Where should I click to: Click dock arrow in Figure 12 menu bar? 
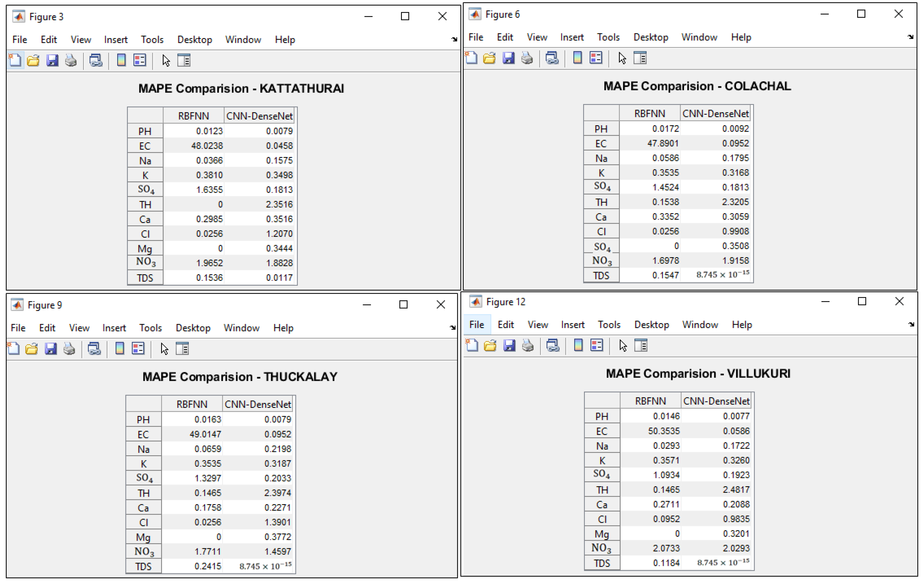point(911,324)
